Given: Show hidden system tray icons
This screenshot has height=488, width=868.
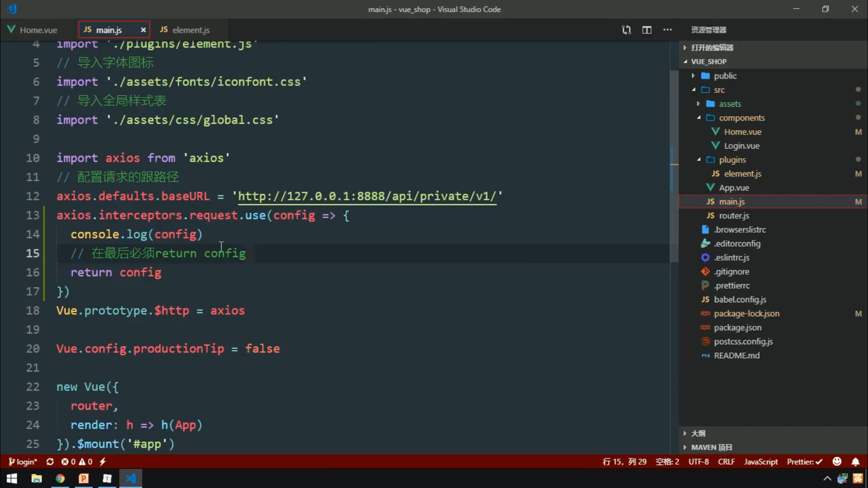Looking at the screenshot, I should 827,479.
